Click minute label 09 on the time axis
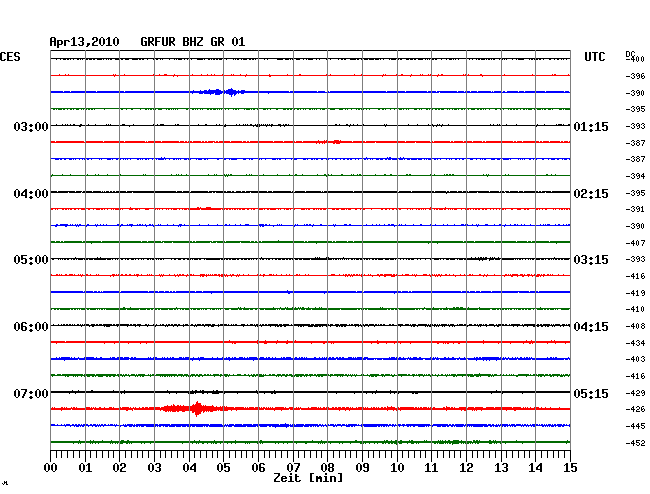 (x=362, y=468)
